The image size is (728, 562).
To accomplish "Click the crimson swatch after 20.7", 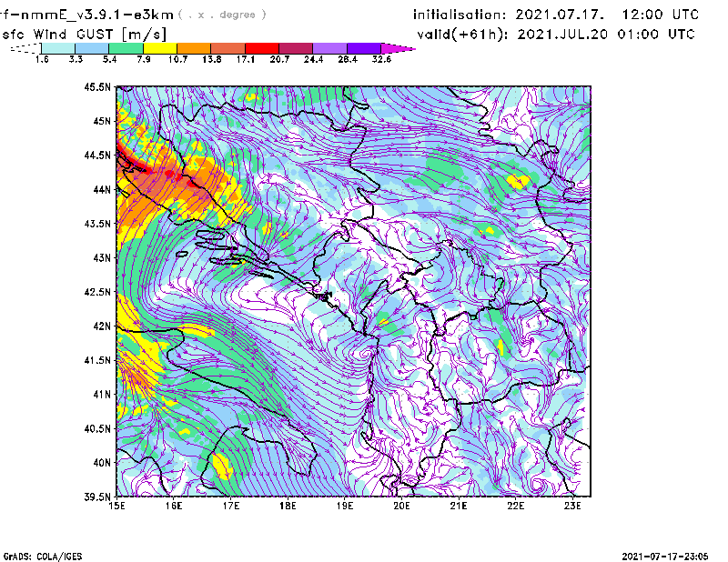I will [296, 48].
